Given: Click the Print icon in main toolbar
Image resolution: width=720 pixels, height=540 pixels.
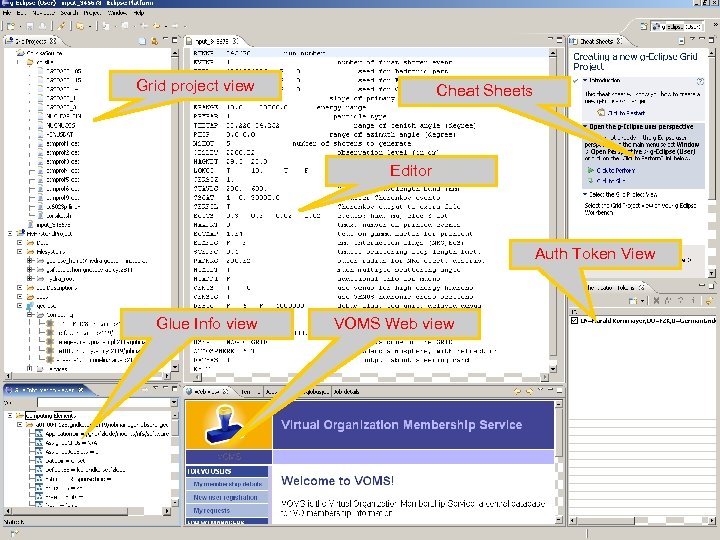Looking at the screenshot, I should pos(42,26).
